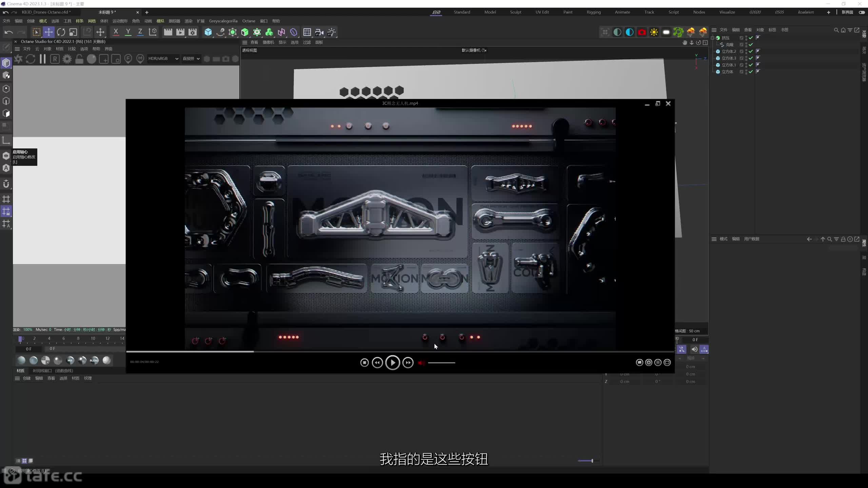Toggle Y axis lock

click(x=128, y=32)
